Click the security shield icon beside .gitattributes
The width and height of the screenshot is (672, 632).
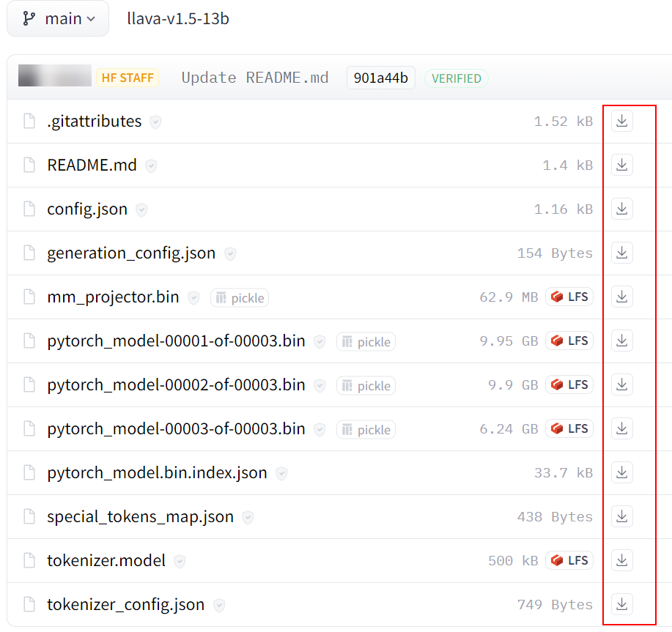point(155,122)
